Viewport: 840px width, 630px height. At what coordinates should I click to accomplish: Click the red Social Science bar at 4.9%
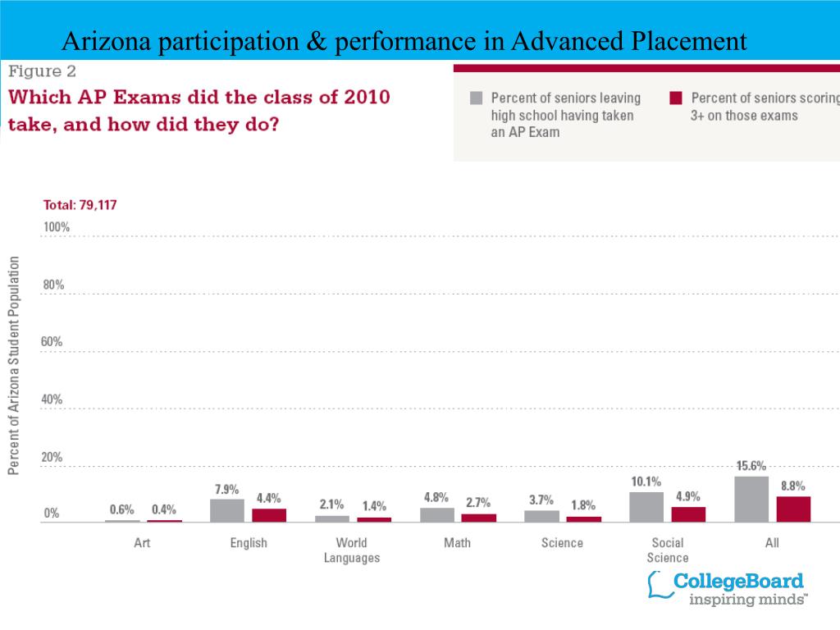click(x=688, y=514)
